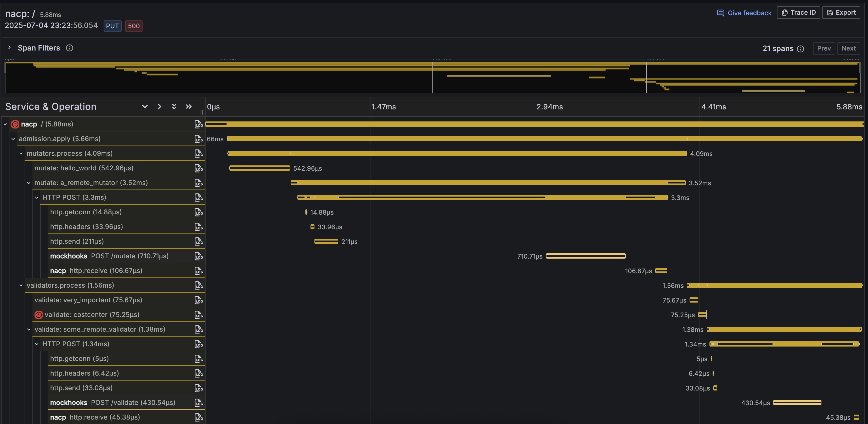Screen dimensions: 868x424
Task: Click the PUT method badge
Action: (x=112, y=26)
